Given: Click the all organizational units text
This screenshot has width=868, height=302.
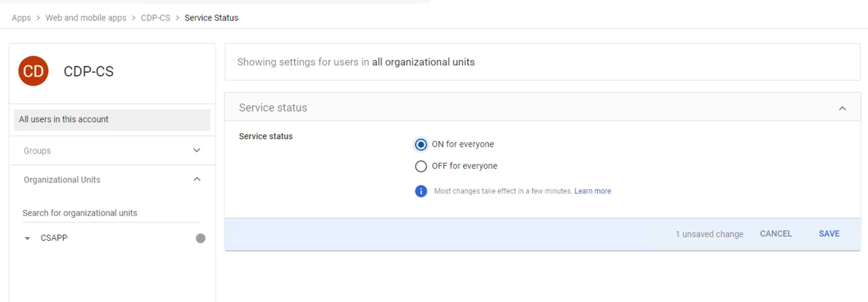Looking at the screenshot, I should coord(423,62).
